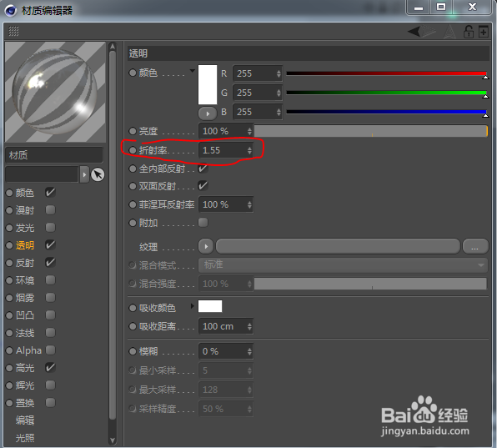Click the 材质 name field
Image resolution: width=497 pixels, height=448 pixels.
click(54, 155)
